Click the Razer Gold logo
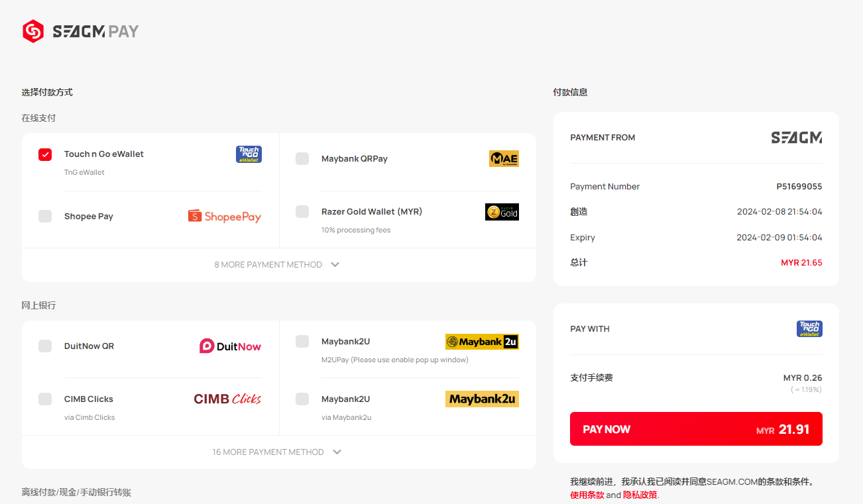 [x=502, y=212]
